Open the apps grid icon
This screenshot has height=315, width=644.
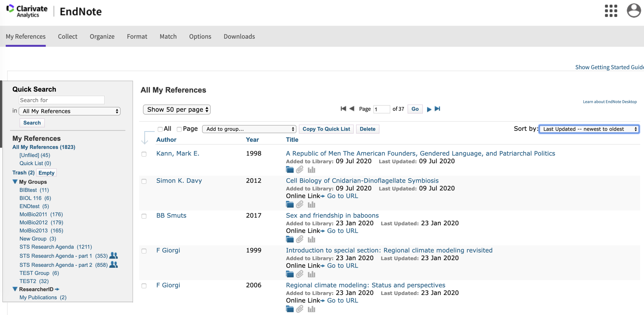pos(611,11)
